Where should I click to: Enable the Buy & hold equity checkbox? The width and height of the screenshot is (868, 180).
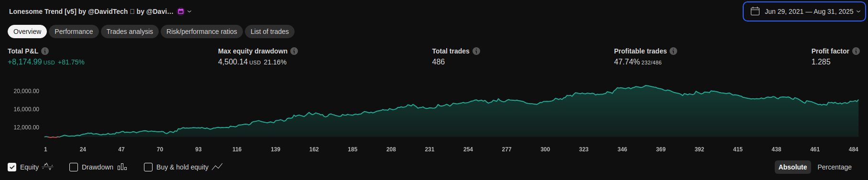pos(148,167)
